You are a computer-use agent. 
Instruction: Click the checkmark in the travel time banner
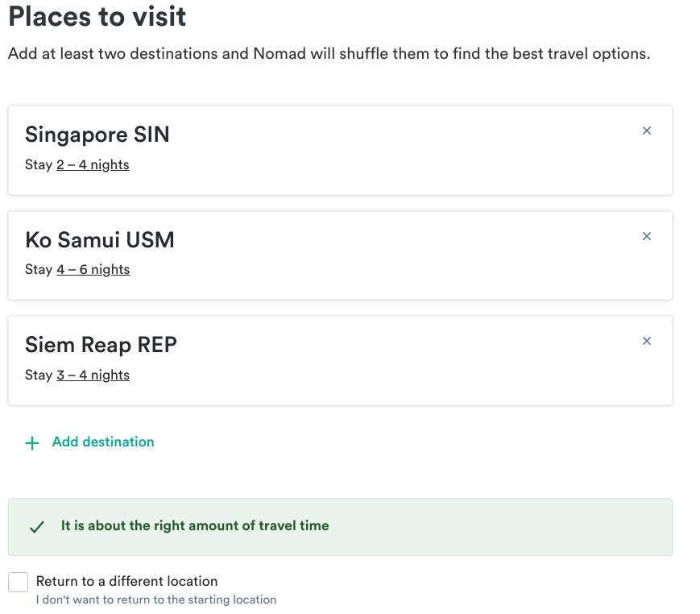click(36, 527)
